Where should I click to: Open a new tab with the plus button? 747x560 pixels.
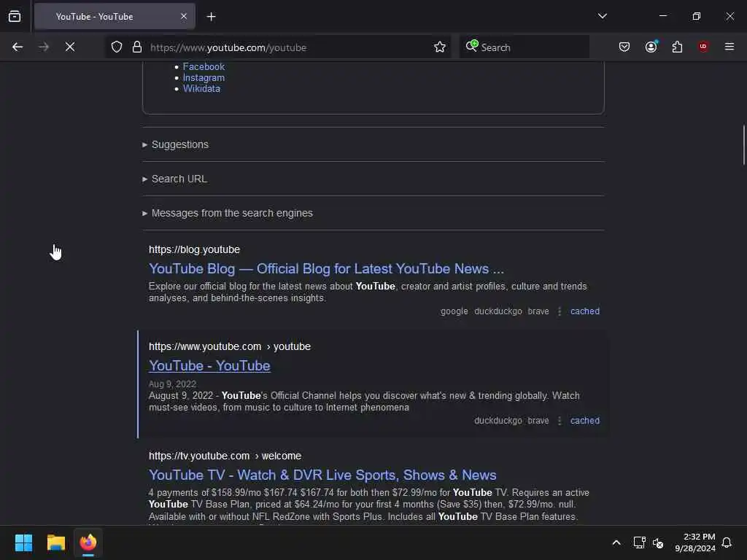coord(211,17)
